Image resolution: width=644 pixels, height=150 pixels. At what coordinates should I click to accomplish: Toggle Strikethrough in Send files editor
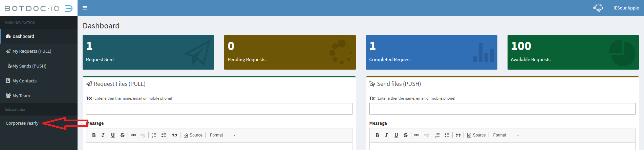tap(406, 135)
